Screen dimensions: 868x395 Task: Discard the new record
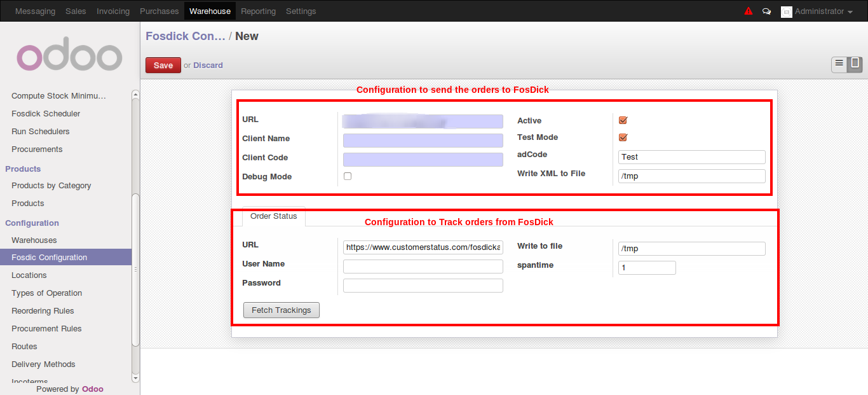point(208,65)
